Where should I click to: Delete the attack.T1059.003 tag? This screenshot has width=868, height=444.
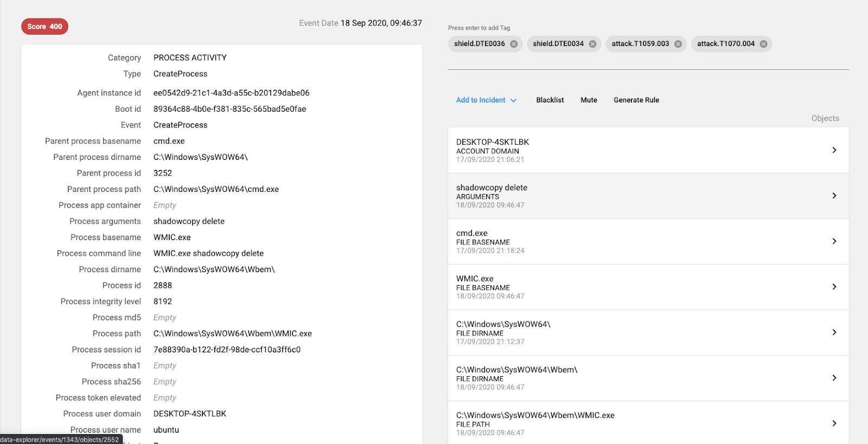point(678,44)
